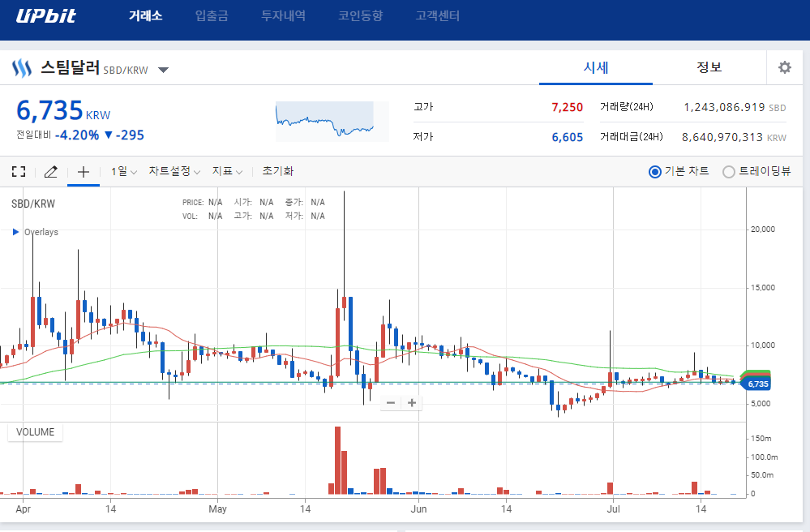Viewport: 810px width, 532px height.
Task: Activate the crosshair plus tool
Action: pyautogui.click(x=84, y=171)
